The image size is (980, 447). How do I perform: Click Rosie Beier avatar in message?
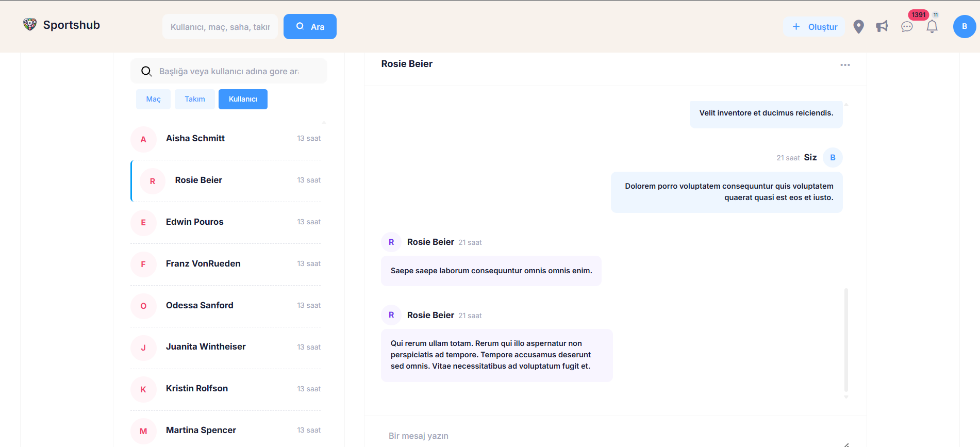tap(391, 242)
